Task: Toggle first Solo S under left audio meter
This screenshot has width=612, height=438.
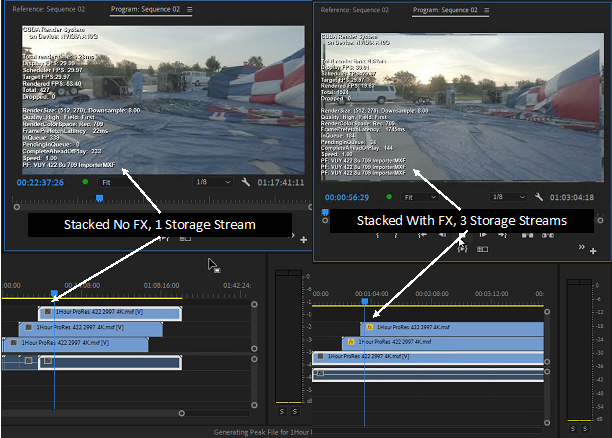Action: point(282,411)
